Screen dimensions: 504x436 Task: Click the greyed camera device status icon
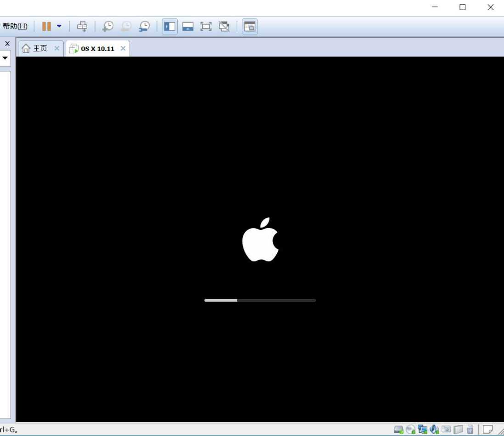coord(446,429)
